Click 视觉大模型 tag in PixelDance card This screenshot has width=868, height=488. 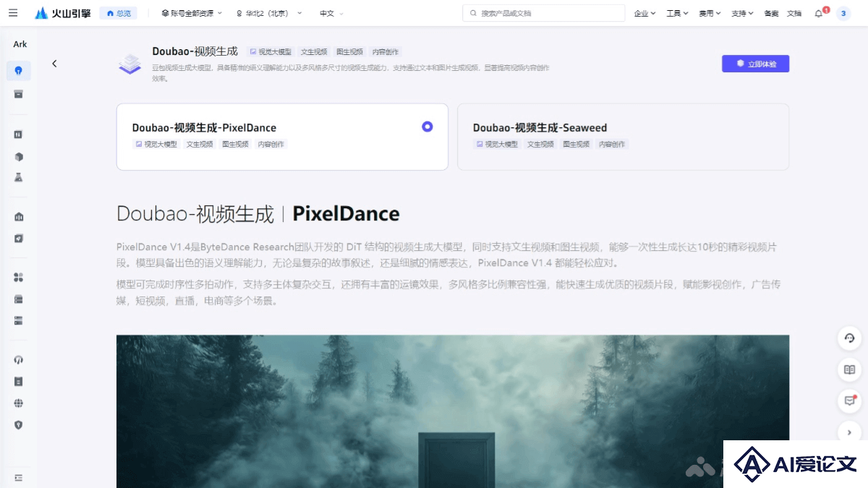click(156, 145)
